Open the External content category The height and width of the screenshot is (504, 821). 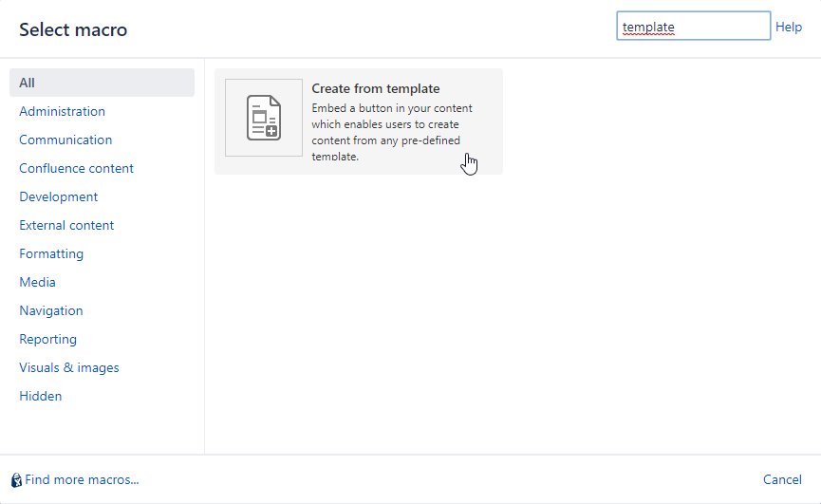(x=66, y=226)
